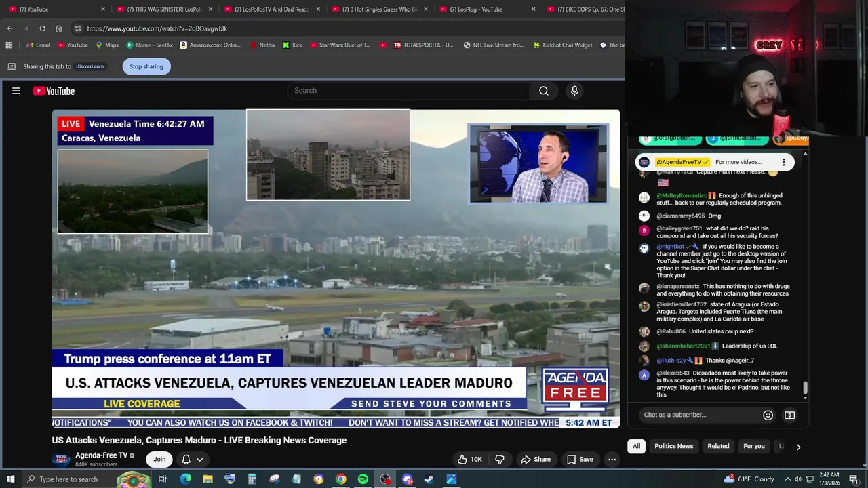Open the Windows notification center
This screenshot has width=868, height=488.
[x=854, y=479]
